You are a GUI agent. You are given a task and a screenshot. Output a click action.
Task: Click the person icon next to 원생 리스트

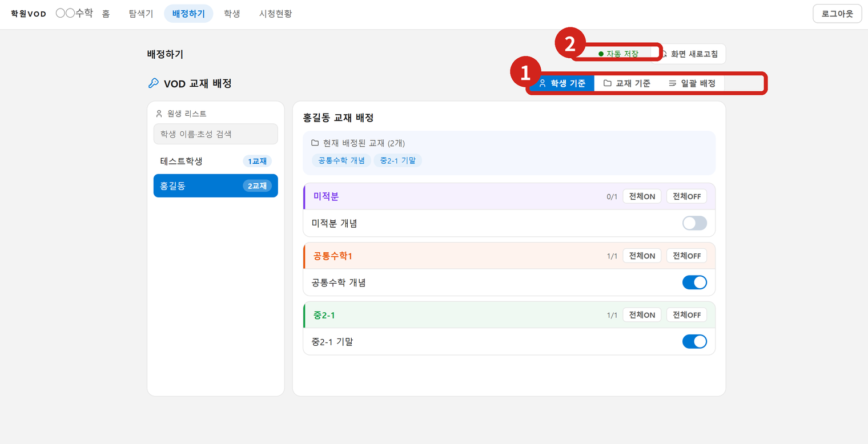(159, 114)
